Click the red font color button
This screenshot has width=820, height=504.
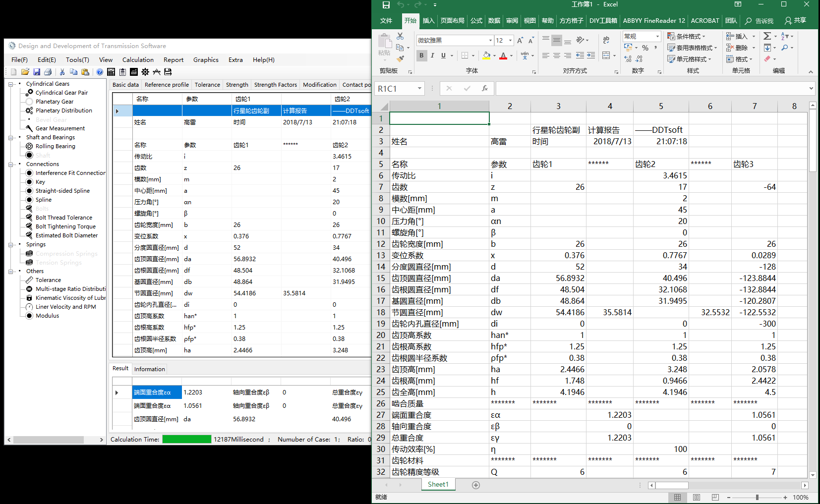503,56
